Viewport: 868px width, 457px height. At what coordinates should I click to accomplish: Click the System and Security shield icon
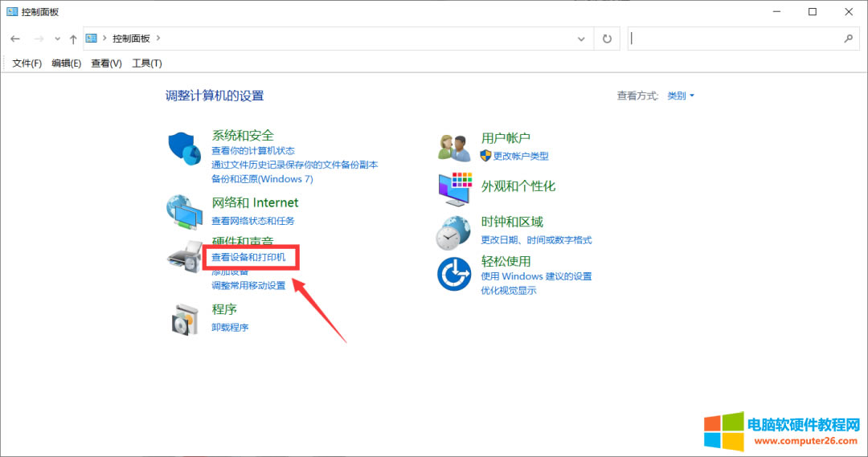coord(184,149)
